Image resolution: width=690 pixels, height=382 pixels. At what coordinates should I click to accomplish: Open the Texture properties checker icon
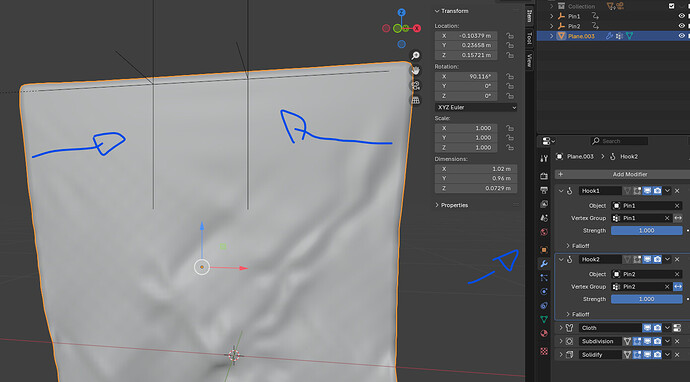click(x=544, y=352)
